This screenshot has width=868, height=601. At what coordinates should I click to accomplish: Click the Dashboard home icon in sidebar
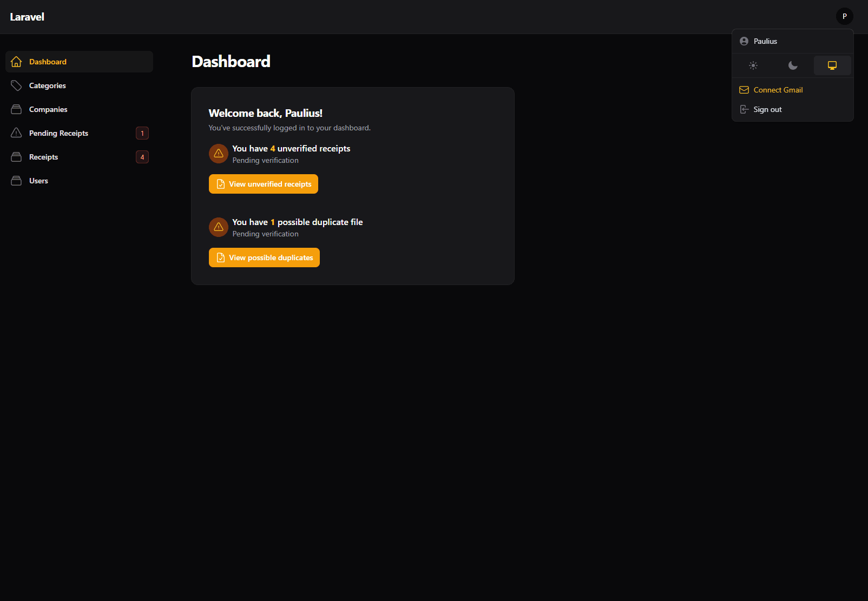click(x=16, y=62)
